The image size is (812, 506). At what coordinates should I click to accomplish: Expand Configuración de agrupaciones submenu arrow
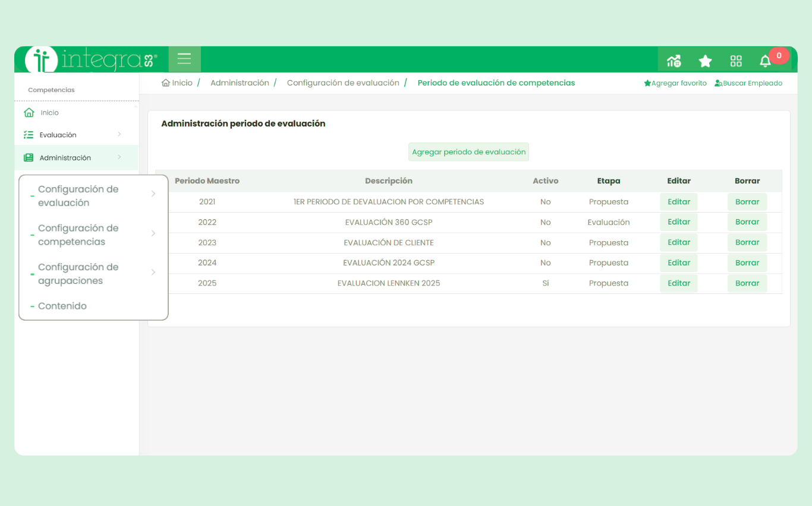pyautogui.click(x=153, y=272)
